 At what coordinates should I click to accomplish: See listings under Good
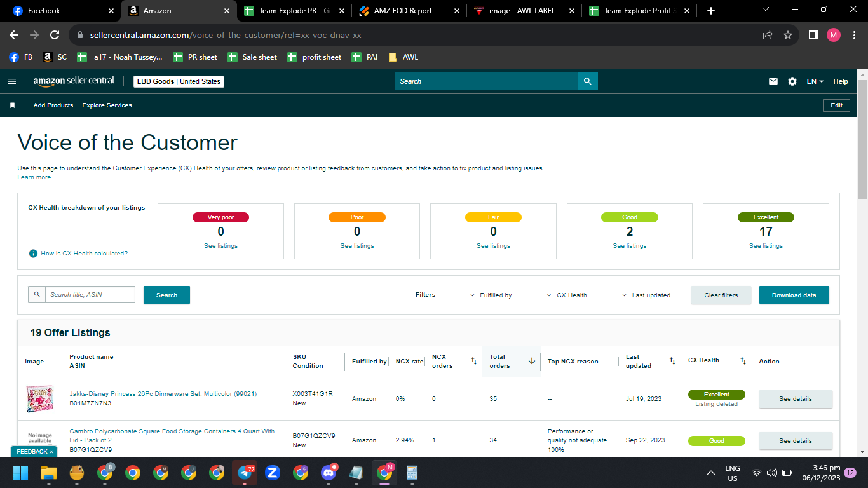[x=630, y=246]
